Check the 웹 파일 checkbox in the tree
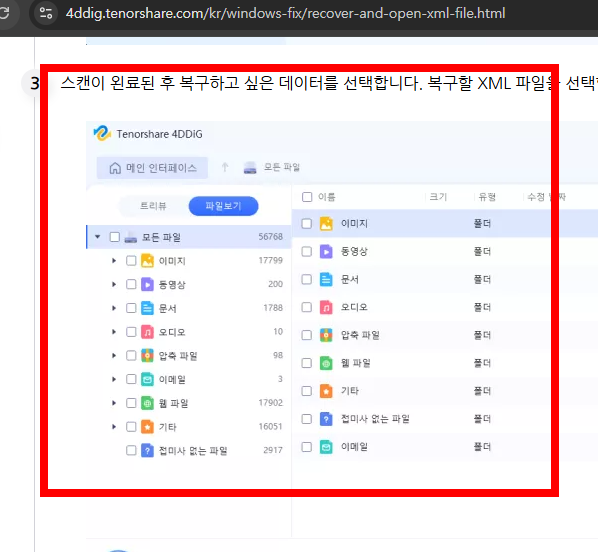Image resolution: width=598 pixels, height=552 pixels. [131, 403]
